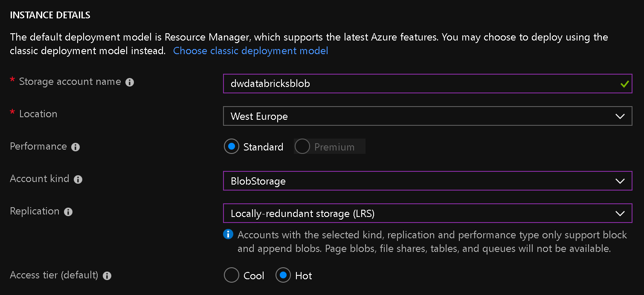Select the Standard performance radio button
Screen dimensions: 644x295
point(231,146)
